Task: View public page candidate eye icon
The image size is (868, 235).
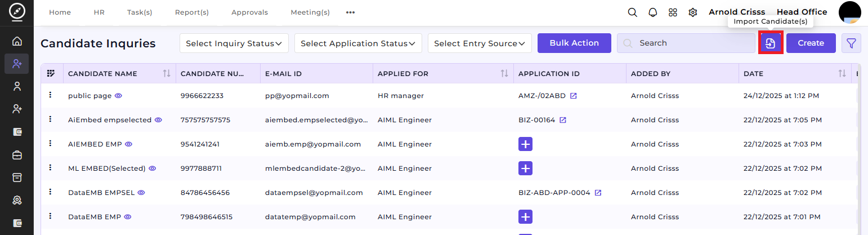Action: tap(118, 96)
